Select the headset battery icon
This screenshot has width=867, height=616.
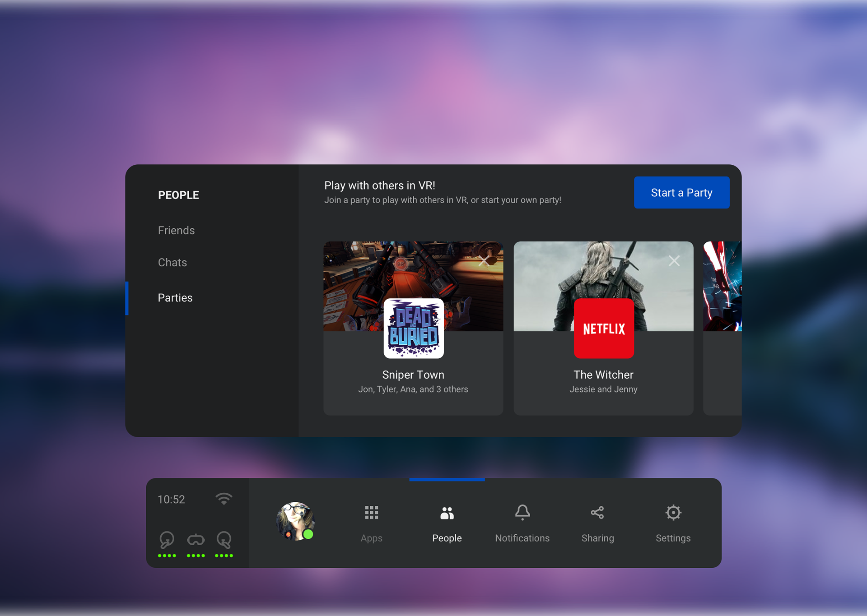196,540
